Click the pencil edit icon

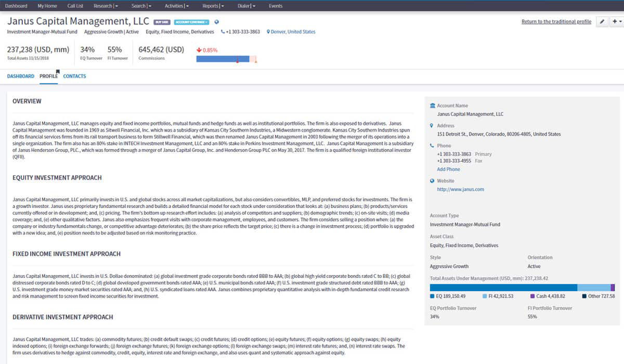[x=602, y=22]
